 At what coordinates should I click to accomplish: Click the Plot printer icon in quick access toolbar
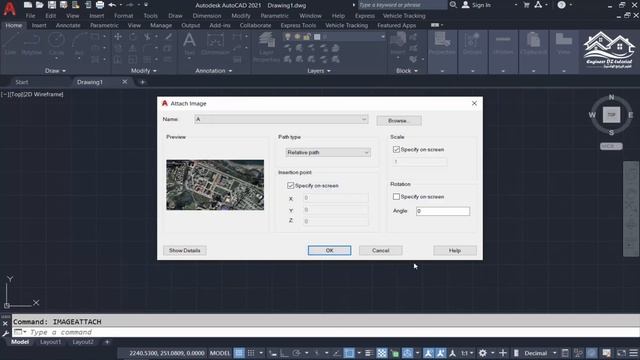click(x=100, y=5)
